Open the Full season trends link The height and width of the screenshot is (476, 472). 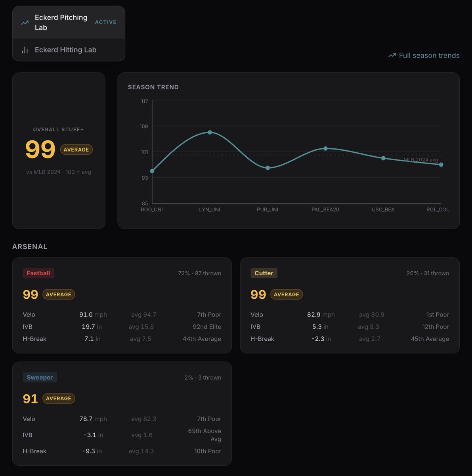[x=424, y=56]
